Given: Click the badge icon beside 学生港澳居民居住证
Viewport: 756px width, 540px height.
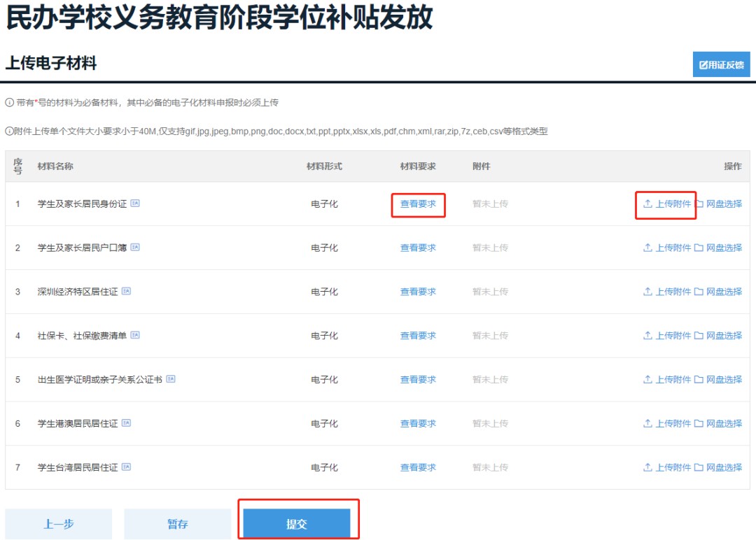Looking at the screenshot, I should tap(126, 423).
